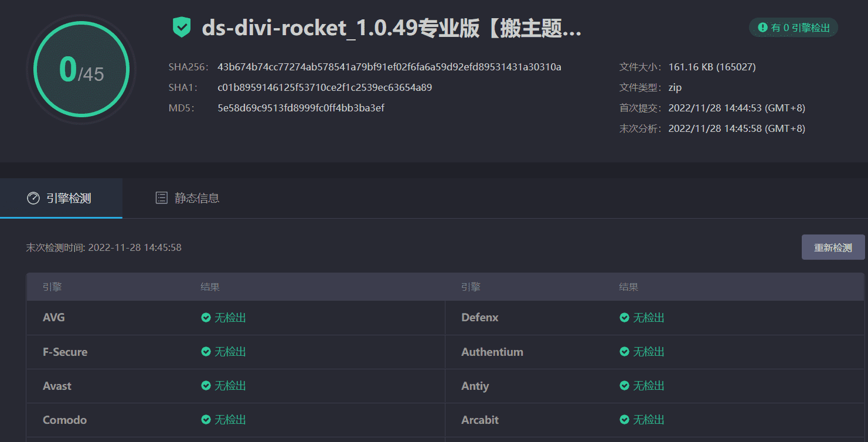Image resolution: width=868 pixels, height=442 pixels.
Task: Click the 文件大小 label
Action: [641, 67]
